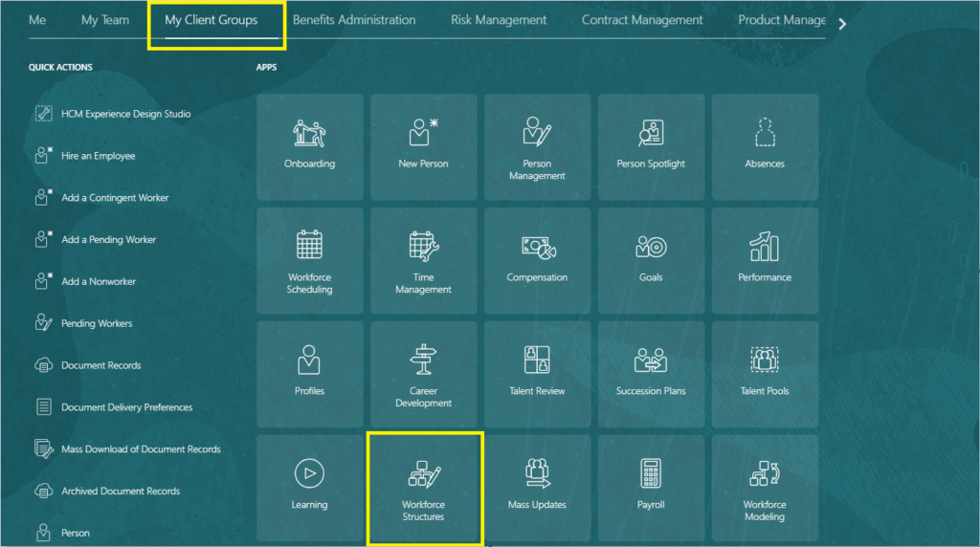980x547 pixels.
Task: Select the My Client Groups tab
Action: [x=212, y=20]
